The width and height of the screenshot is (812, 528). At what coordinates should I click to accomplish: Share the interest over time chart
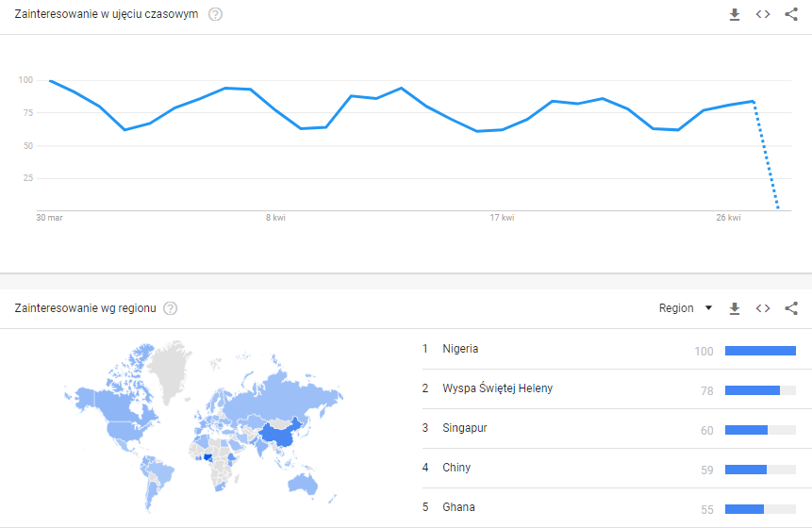(791, 14)
